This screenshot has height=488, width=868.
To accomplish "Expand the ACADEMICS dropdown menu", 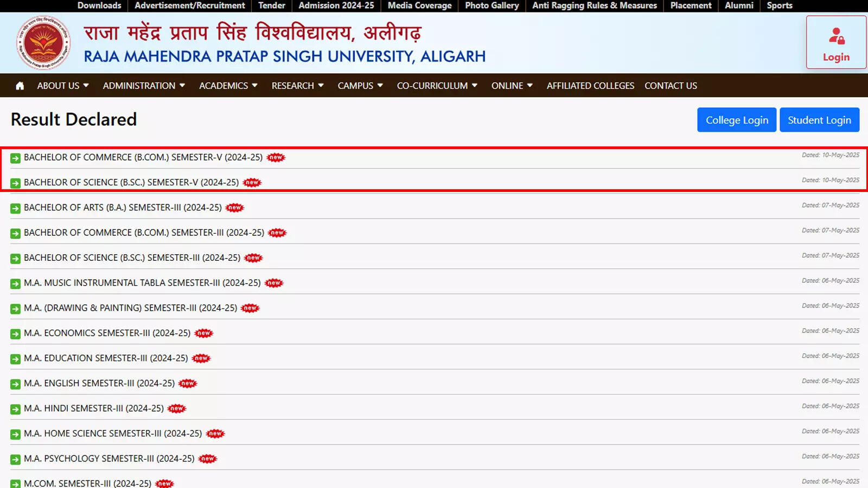I will tap(228, 86).
